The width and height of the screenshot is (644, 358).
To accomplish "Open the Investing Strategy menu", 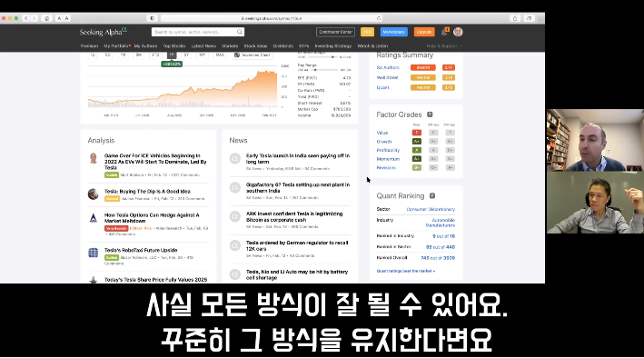I will coord(333,46).
